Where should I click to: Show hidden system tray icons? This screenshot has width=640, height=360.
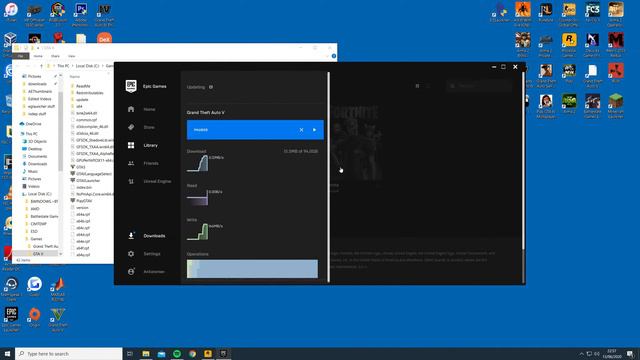581,353
